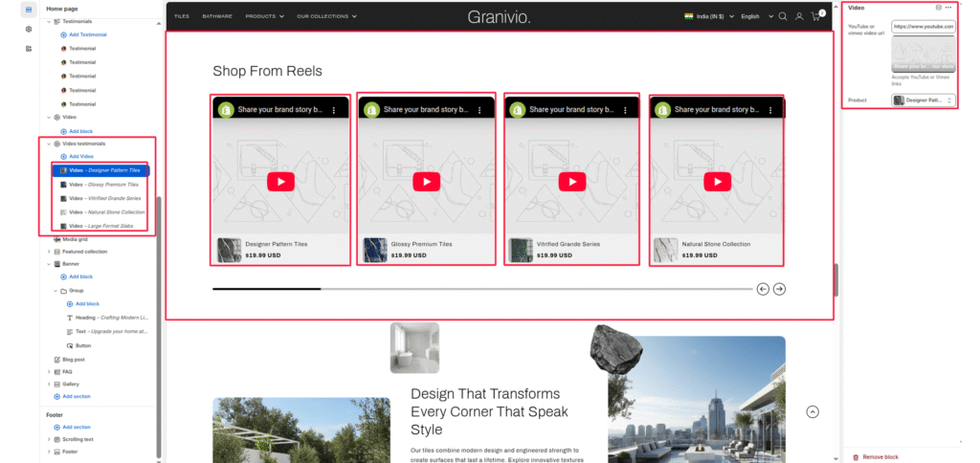Viewport: 980px width, 463px height.
Task: Open the theme settings gear icon
Action: pos(29,29)
